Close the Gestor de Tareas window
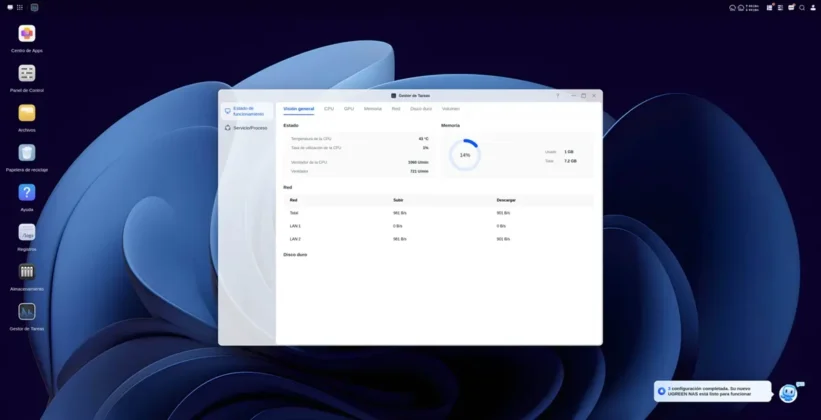 point(594,96)
